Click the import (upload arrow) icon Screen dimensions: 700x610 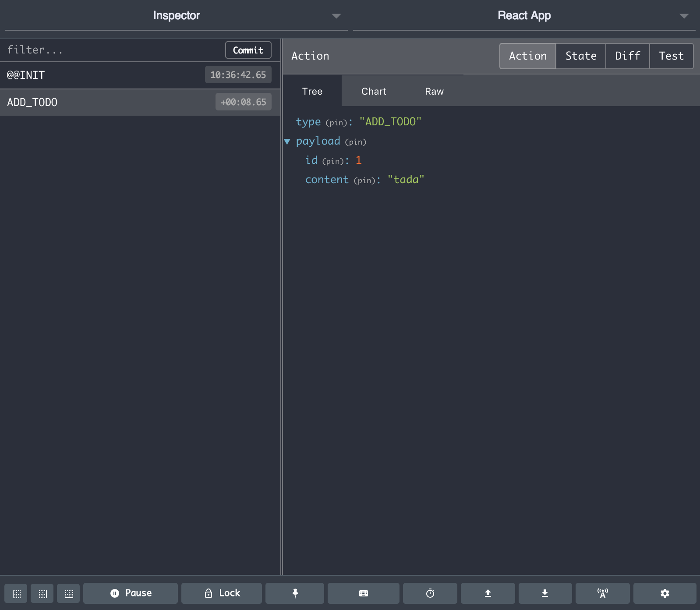(488, 593)
